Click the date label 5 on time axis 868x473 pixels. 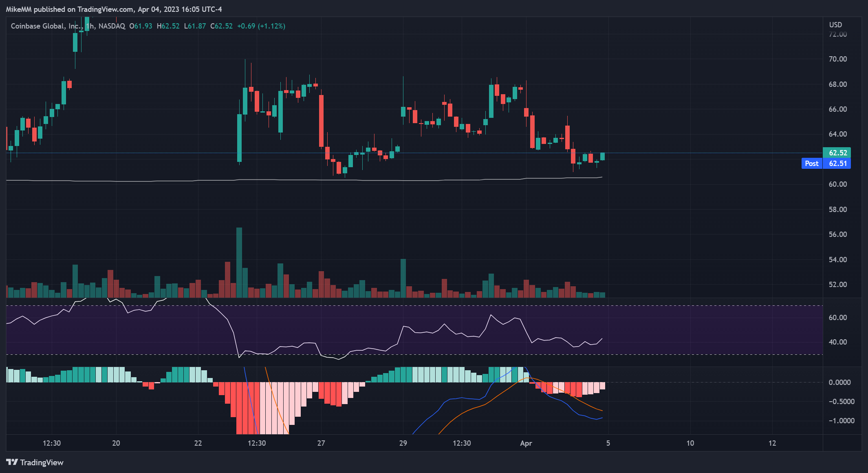tap(608, 443)
